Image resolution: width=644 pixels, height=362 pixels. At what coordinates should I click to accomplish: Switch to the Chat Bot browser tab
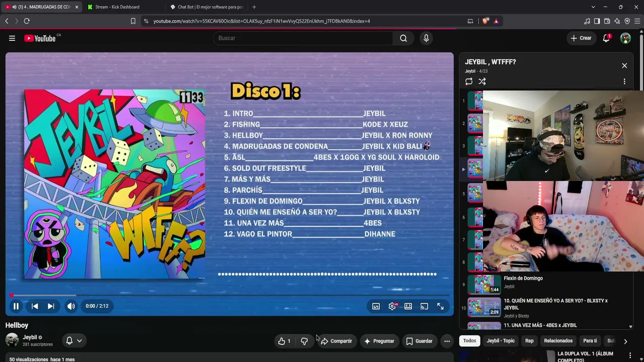[x=206, y=7]
